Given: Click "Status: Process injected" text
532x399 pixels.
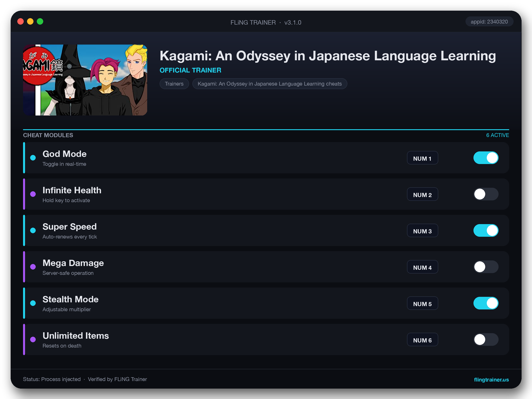Looking at the screenshot, I should 52,379.
